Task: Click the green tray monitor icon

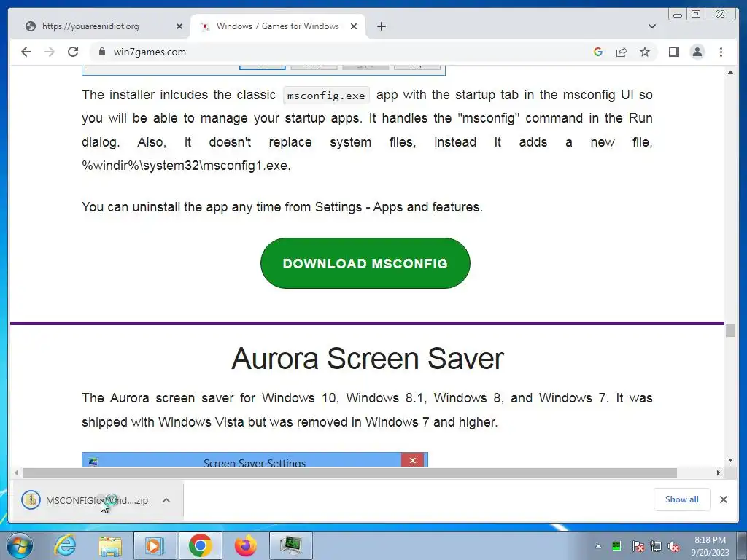Action: (616, 546)
